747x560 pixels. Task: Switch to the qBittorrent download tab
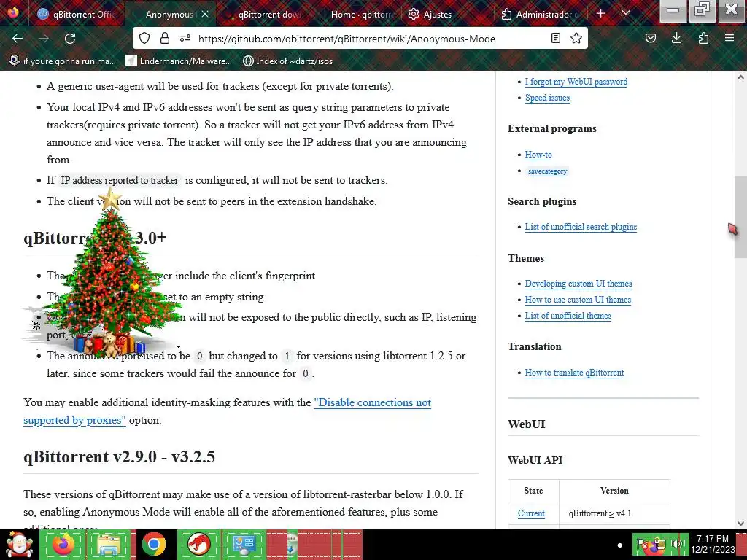click(x=263, y=15)
